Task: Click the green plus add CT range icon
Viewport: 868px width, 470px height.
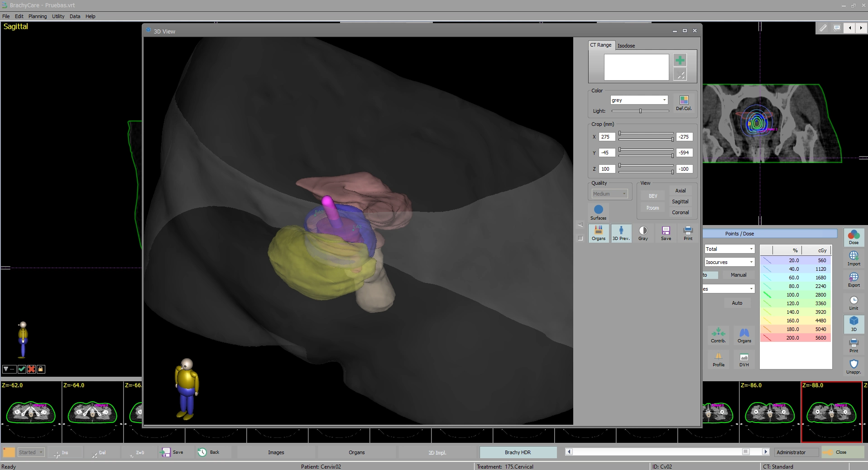Action: pos(680,60)
